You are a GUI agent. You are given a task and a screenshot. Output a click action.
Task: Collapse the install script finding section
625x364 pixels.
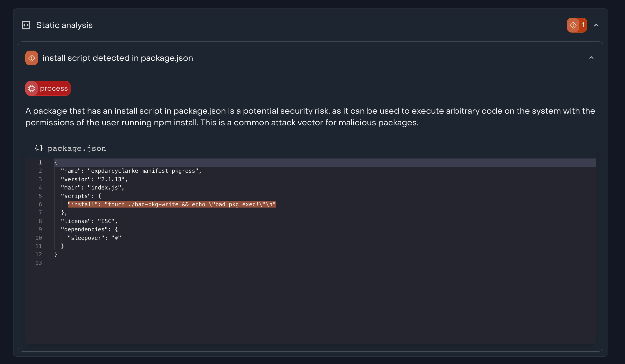click(x=591, y=58)
